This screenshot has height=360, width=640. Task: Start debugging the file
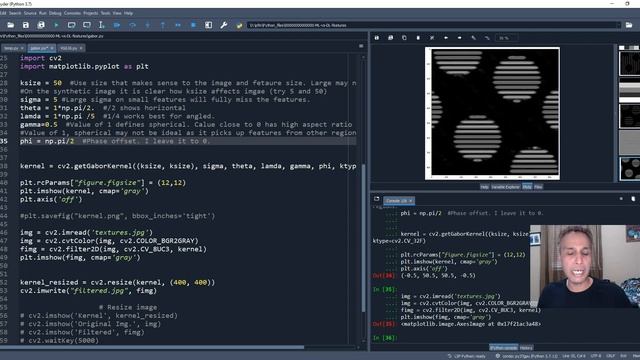pyautogui.click(x=117, y=25)
